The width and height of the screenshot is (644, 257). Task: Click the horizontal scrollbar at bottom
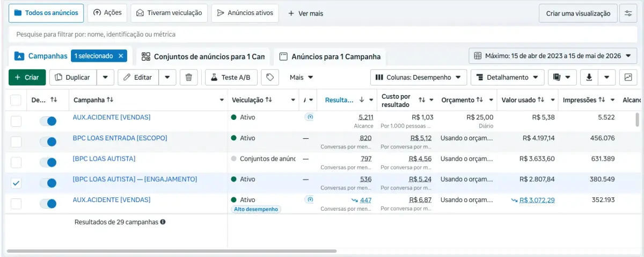[172, 251]
